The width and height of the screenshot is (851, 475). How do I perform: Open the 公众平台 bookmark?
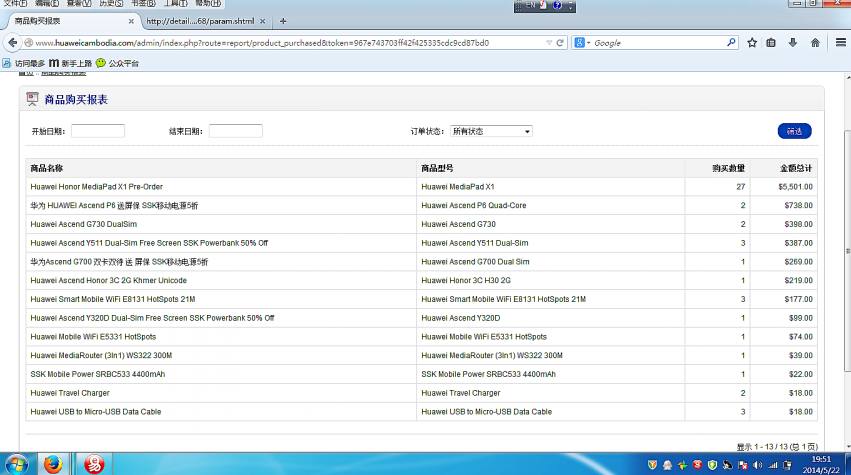tap(117, 63)
